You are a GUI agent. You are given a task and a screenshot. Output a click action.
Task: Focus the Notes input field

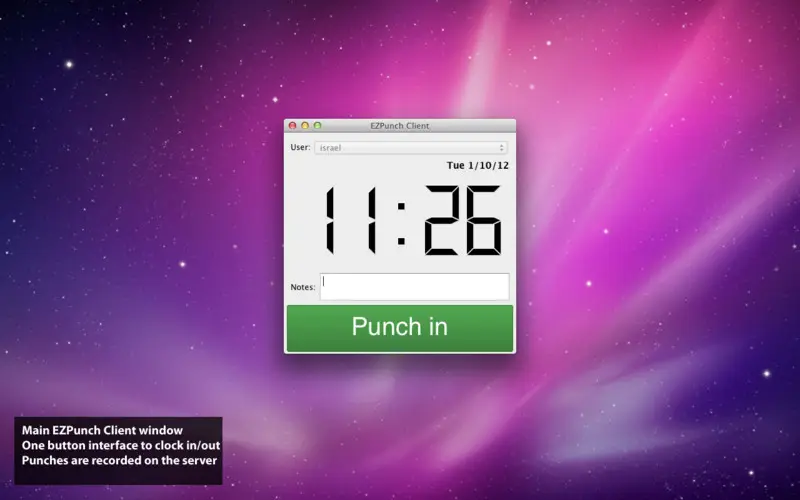tap(414, 286)
